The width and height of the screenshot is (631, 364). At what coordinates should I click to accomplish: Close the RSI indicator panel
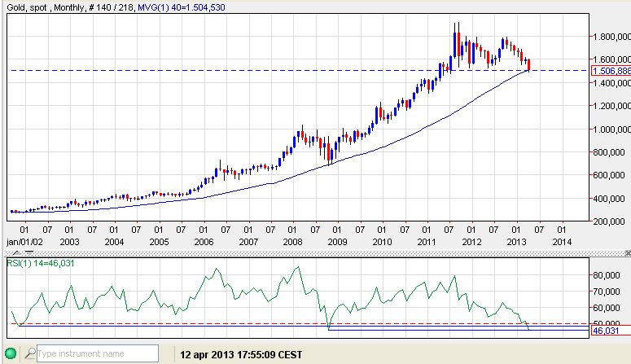coord(628,253)
